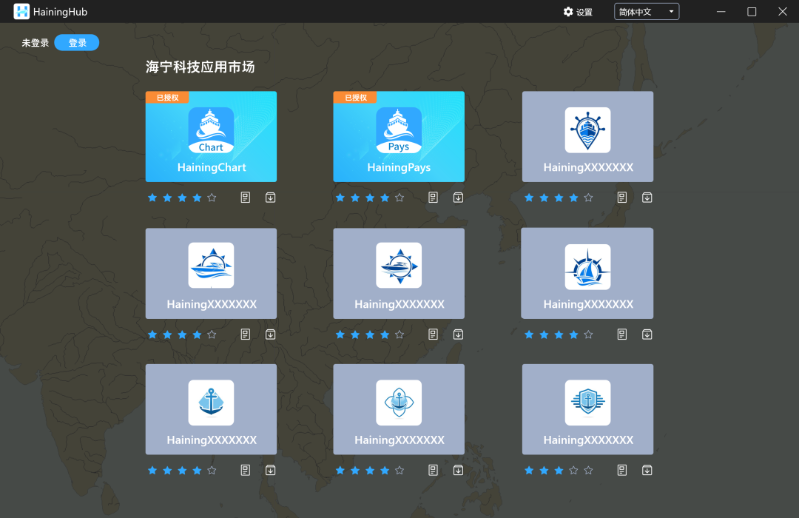
Task: Click download icon under plain anchor app
Action: (270, 470)
